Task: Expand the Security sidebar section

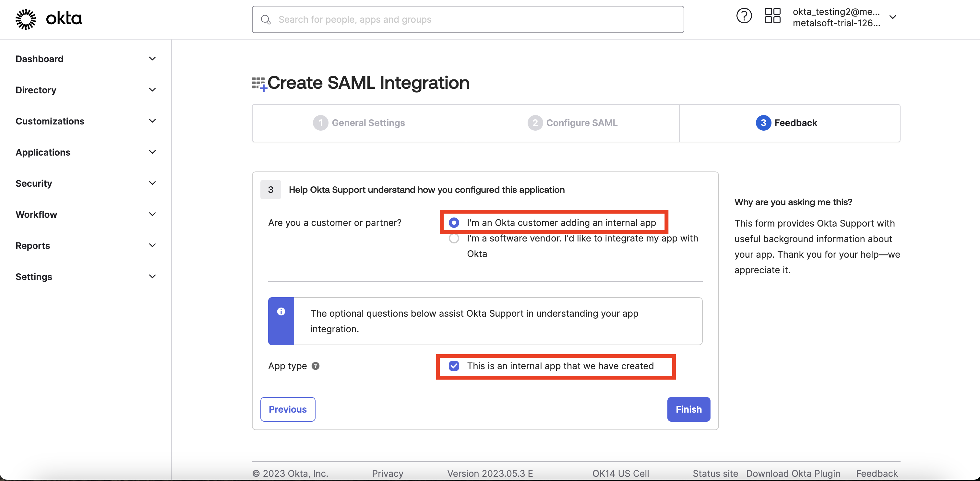Action: [86, 183]
